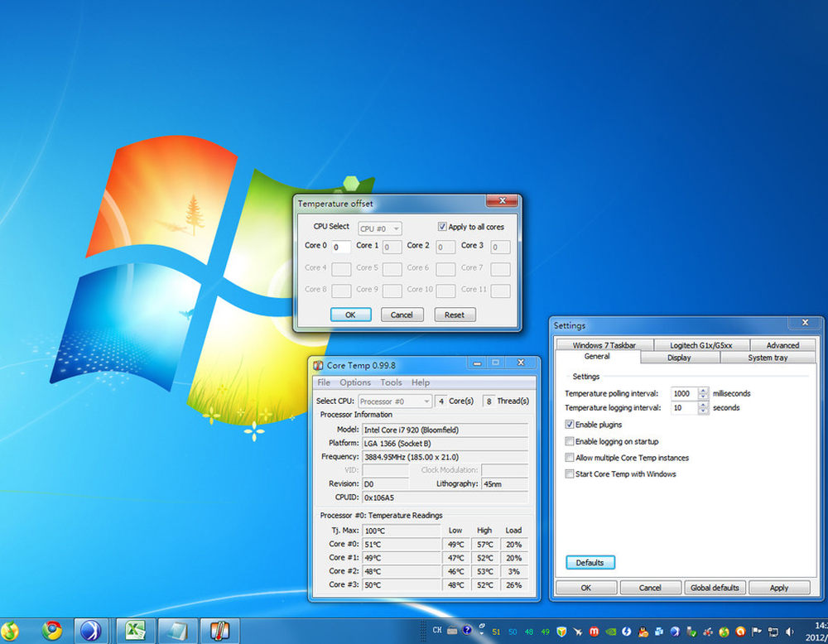Viewport: 828px width, 644px height.
Task: Click the Core Temp tray reading 51
Action: (x=496, y=632)
